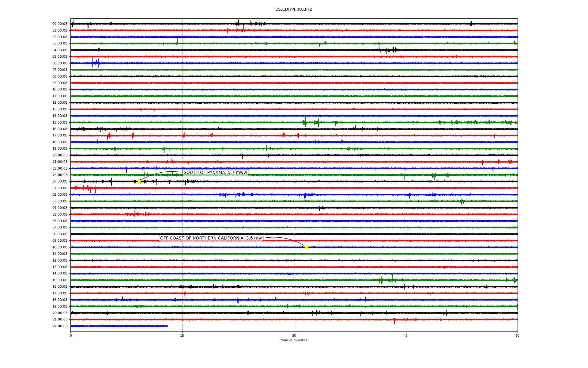Click the tall green spike on the second 15:00:08 trace
Screen dimensions: 588x368
(392, 280)
